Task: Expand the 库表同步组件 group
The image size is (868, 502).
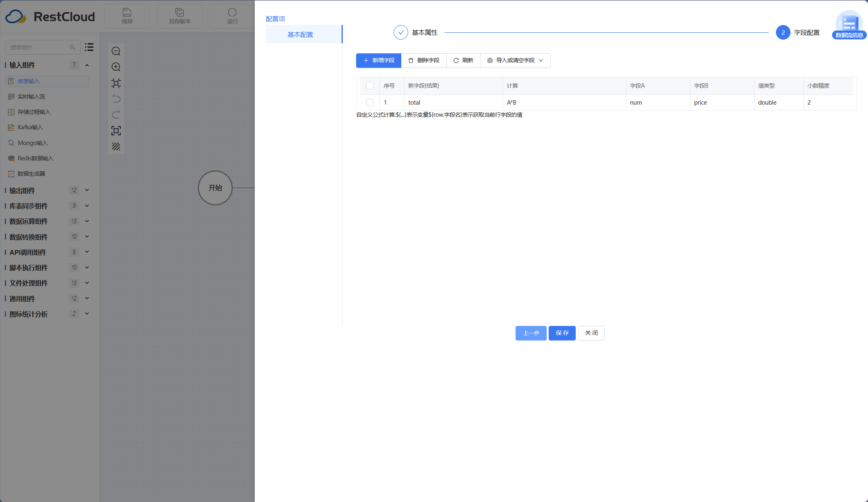Action: [87, 206]
